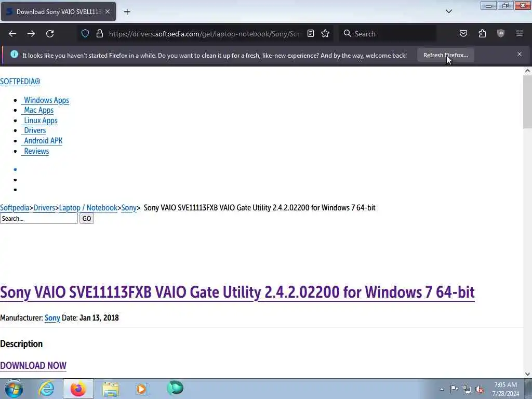Click the Firefox taskbar icon
The height and width of the screenshot is (399, 532).
78,389
